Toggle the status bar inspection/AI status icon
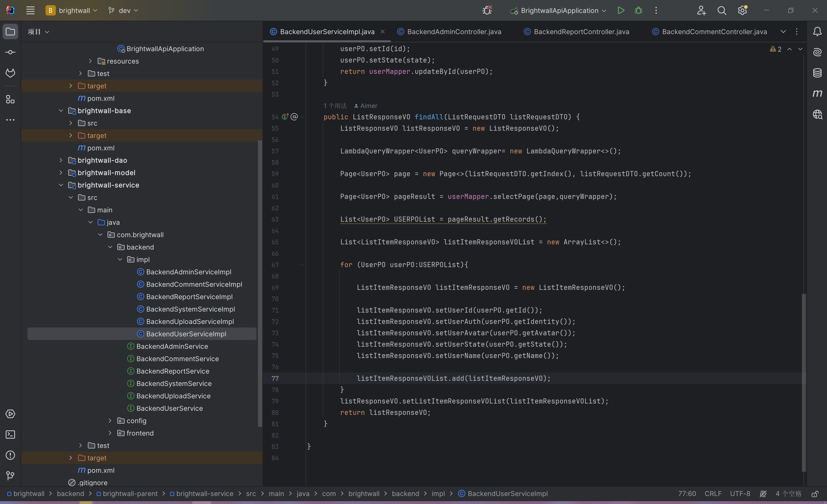Image resolution: width=827 pixels, height=504 pixels. click(763, 494)
